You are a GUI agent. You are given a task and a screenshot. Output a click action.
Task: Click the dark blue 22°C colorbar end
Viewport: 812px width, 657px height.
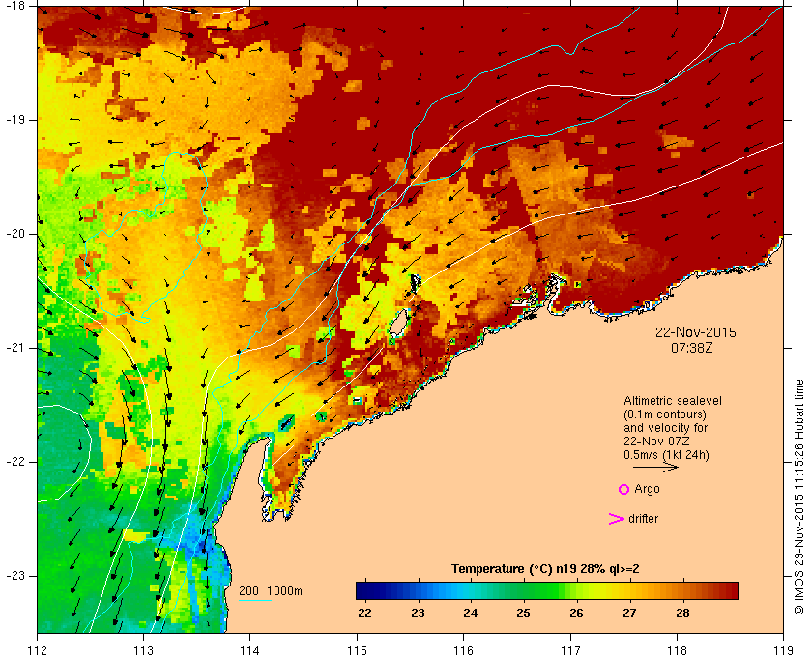pos(364,590)
